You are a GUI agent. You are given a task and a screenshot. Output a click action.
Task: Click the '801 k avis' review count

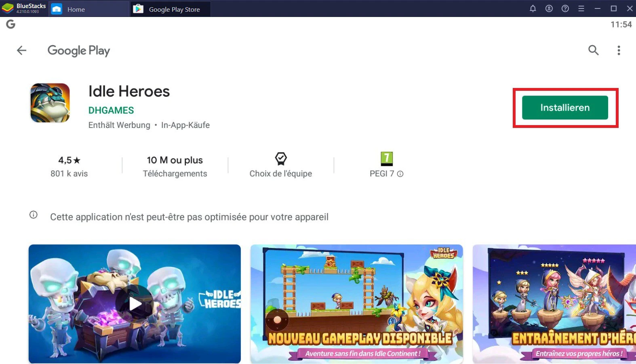coord(69,174)
